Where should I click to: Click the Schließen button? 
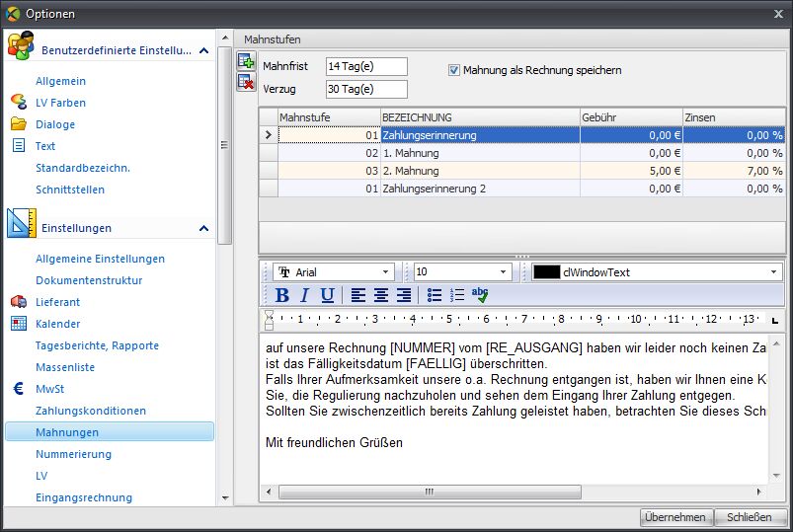pyautogui.click(x=750, y=517)
